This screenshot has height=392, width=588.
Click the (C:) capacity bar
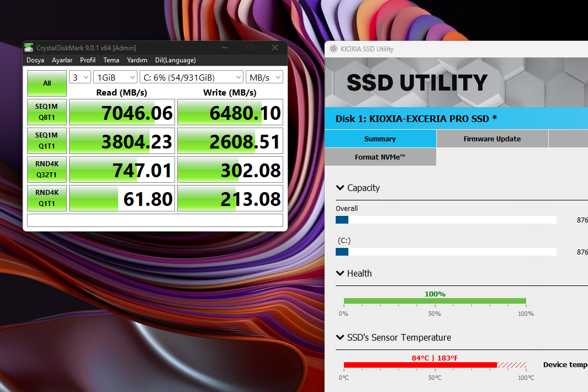pos(446,252)
